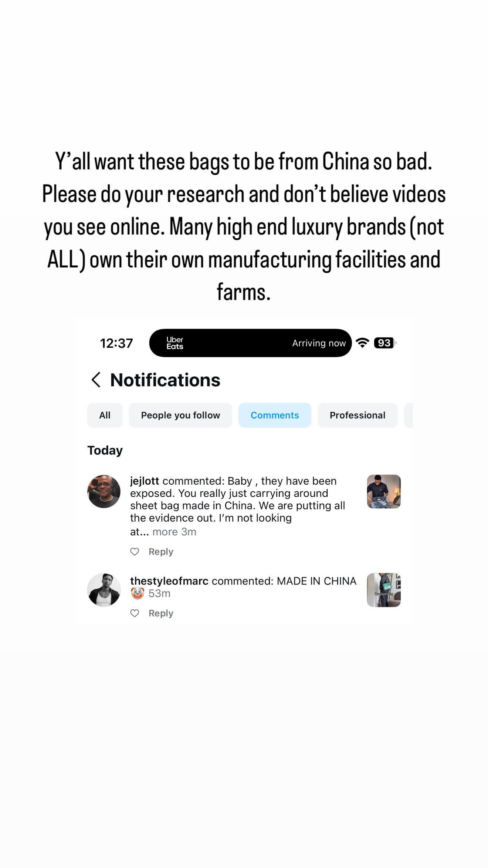Reply to jejlott's comment
This screenshot has width=488, height=868.
click(161, 552)
